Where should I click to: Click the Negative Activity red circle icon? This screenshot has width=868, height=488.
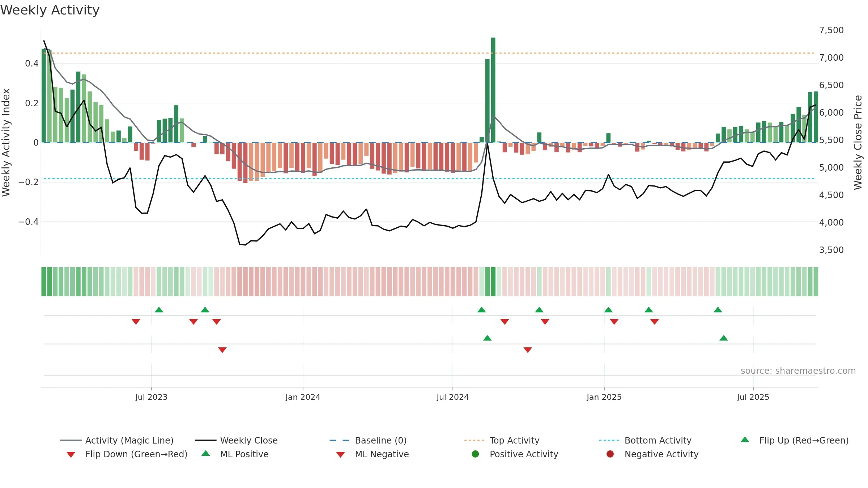610,454
